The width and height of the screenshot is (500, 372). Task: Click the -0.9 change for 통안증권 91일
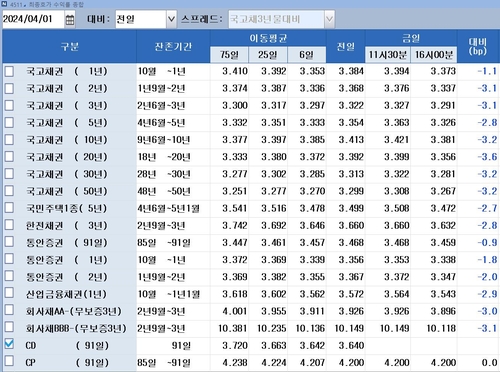pos(487,242)
